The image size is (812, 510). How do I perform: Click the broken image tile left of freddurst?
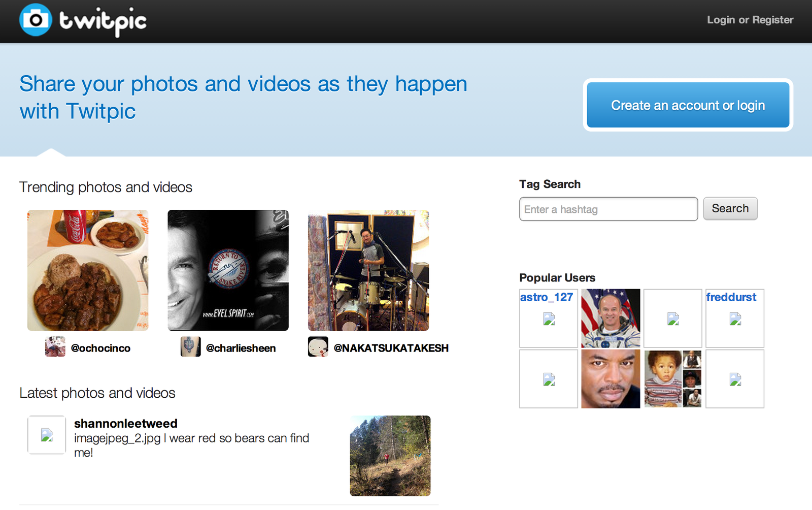673,318
